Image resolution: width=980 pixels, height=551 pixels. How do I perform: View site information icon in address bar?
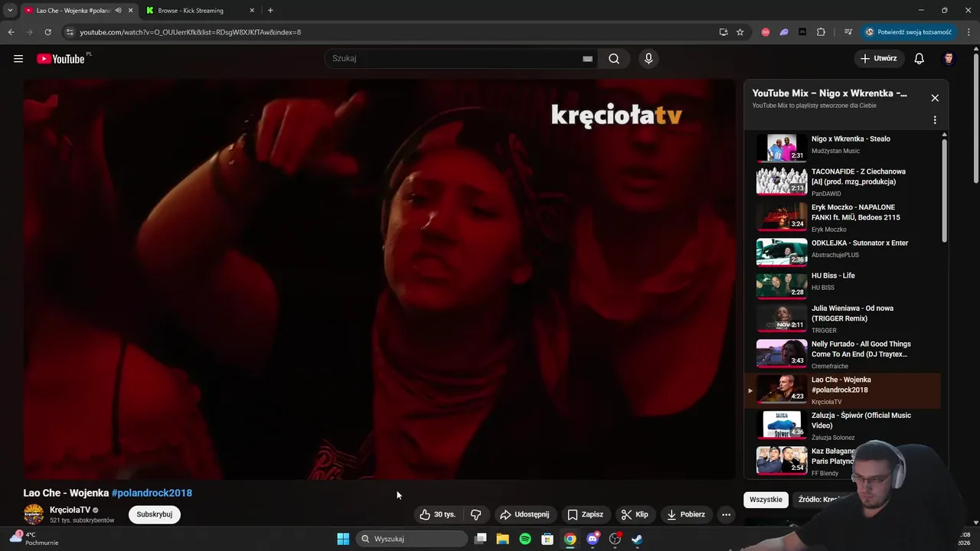(70, 32)
